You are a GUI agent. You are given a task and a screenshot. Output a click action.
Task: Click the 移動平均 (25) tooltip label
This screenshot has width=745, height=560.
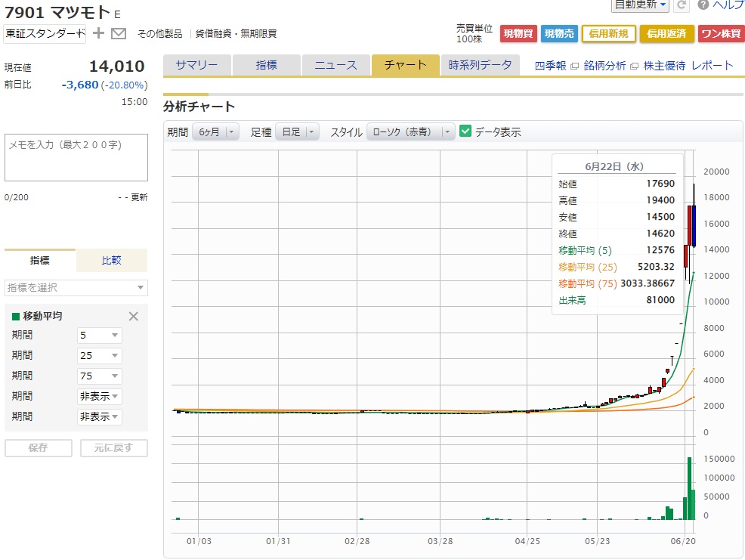[588, 267]
